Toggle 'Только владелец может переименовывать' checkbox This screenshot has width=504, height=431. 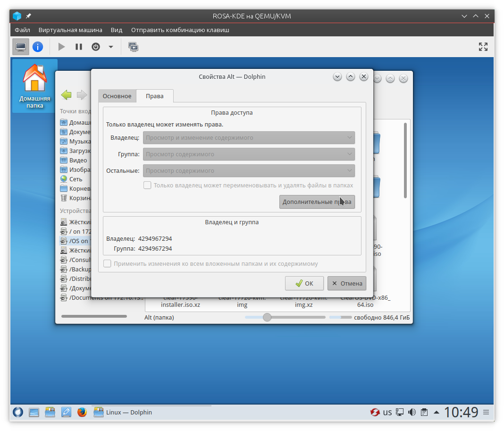click(x=147, y=186)
